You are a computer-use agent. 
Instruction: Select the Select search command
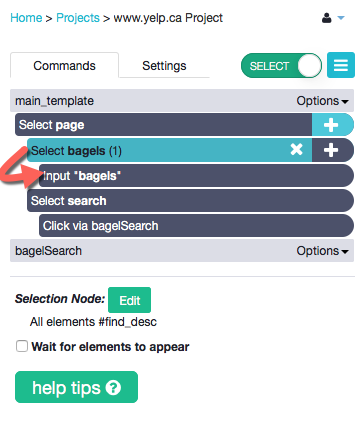click(190, 201)
